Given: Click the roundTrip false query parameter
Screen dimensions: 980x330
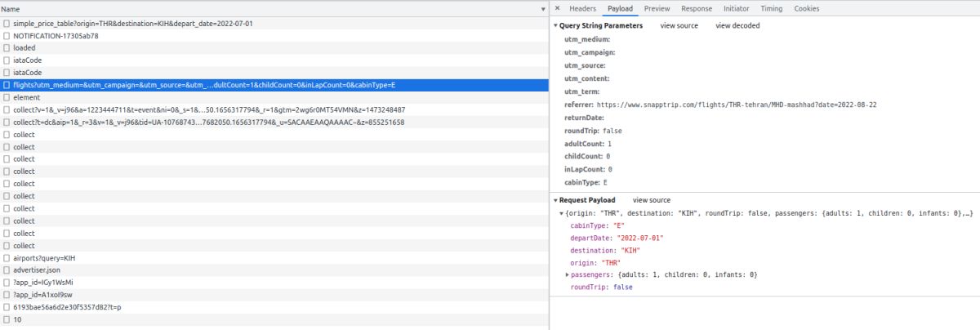Looking at the screenshot, I should [x=593, y=131].
